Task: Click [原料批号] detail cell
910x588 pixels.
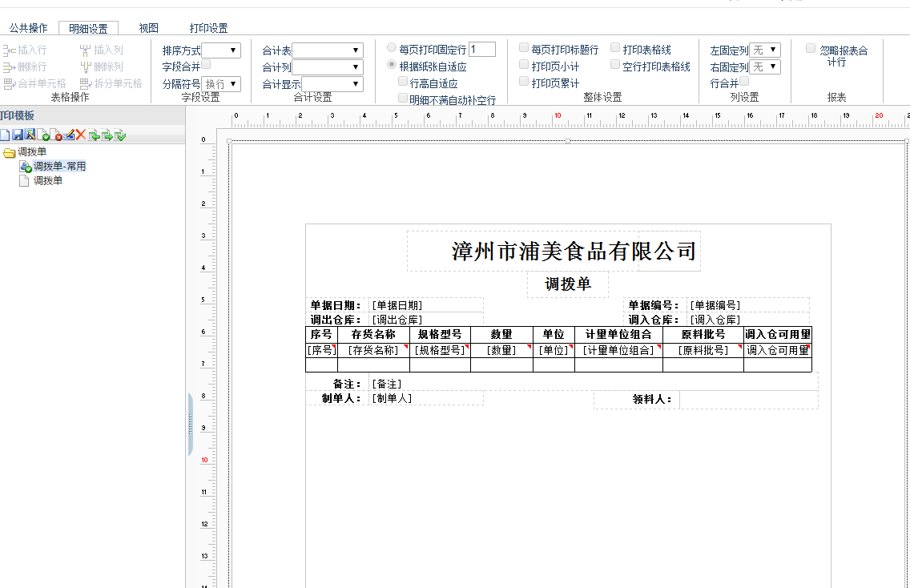Action: pyautogui.click(x=703, y=350)
